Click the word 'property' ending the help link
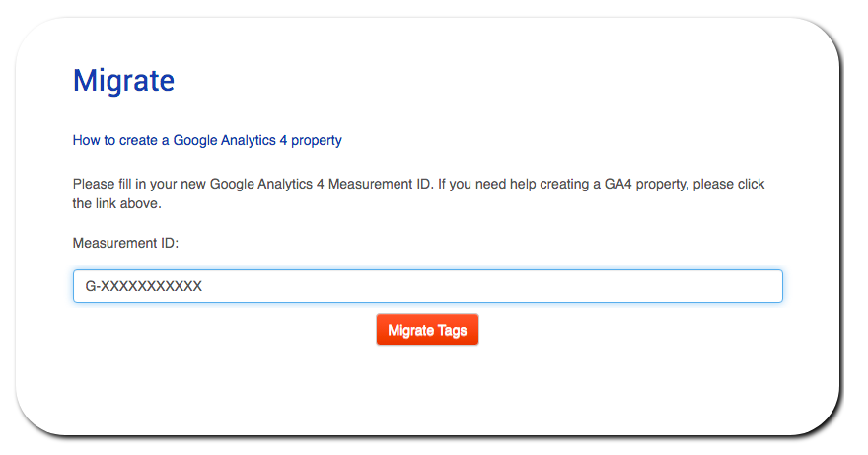 [317, 141]
